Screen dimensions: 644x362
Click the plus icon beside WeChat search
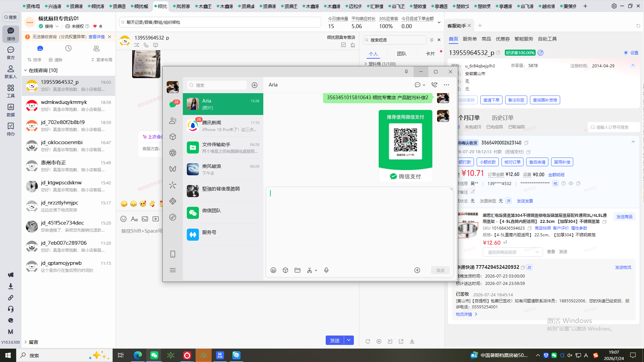click(255, 85)
